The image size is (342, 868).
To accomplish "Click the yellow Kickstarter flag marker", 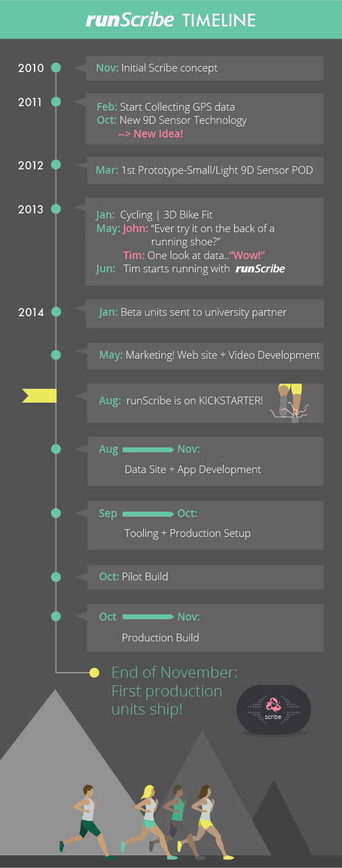I will tap(40, 395).
